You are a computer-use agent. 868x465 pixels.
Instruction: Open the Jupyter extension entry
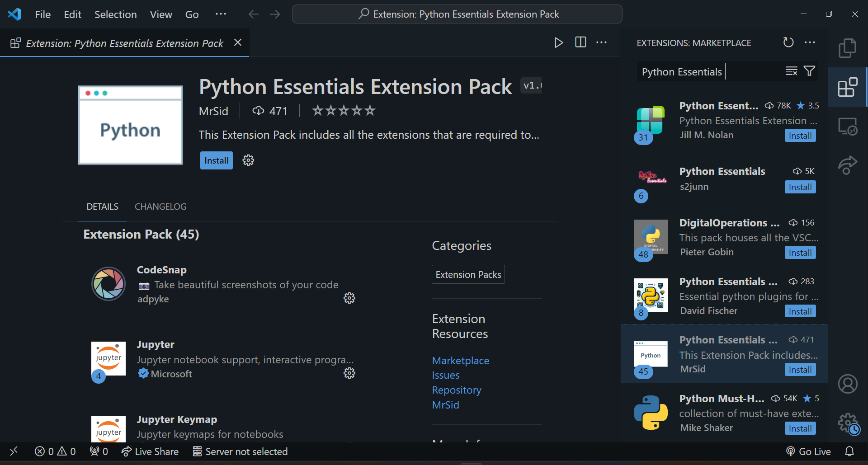pos(224,359)
